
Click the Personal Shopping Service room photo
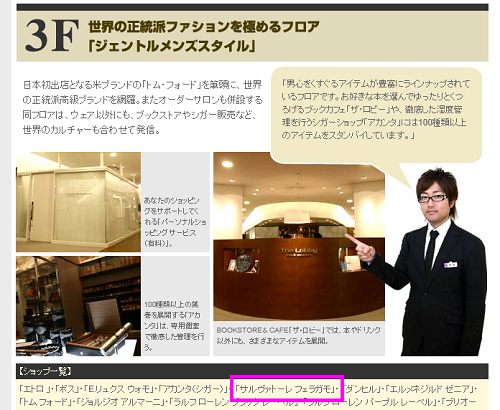tap(78, 202)
